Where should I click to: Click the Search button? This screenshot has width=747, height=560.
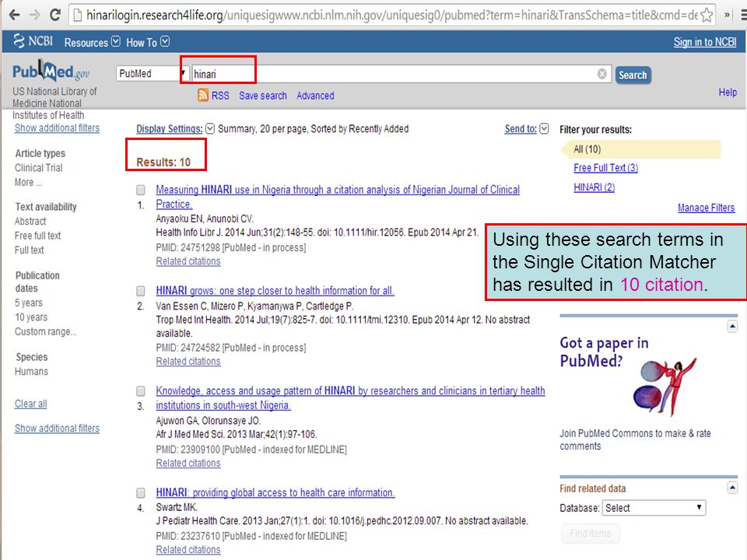[x=633, y=75]
